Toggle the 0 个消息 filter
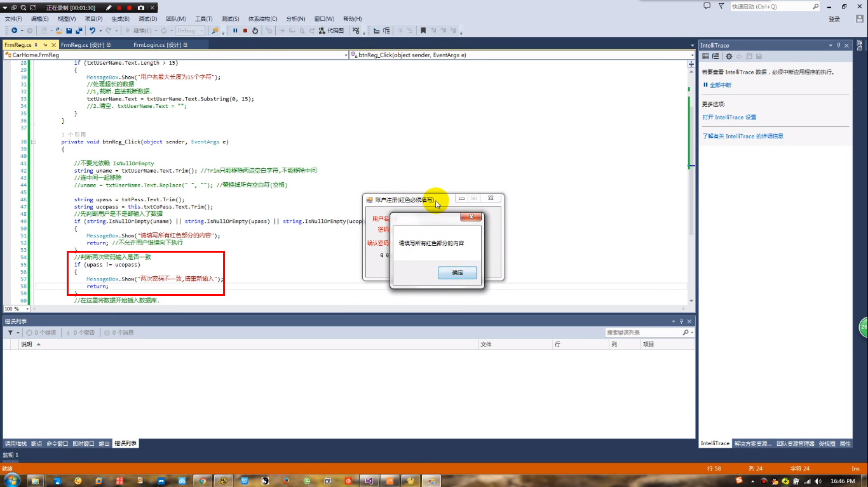The width and height of the screenshot is (868, 487). click(122, 332)
